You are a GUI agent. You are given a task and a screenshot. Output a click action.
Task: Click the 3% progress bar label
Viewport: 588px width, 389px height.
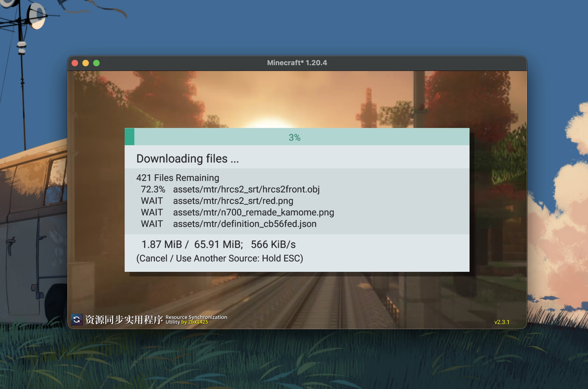294,137
